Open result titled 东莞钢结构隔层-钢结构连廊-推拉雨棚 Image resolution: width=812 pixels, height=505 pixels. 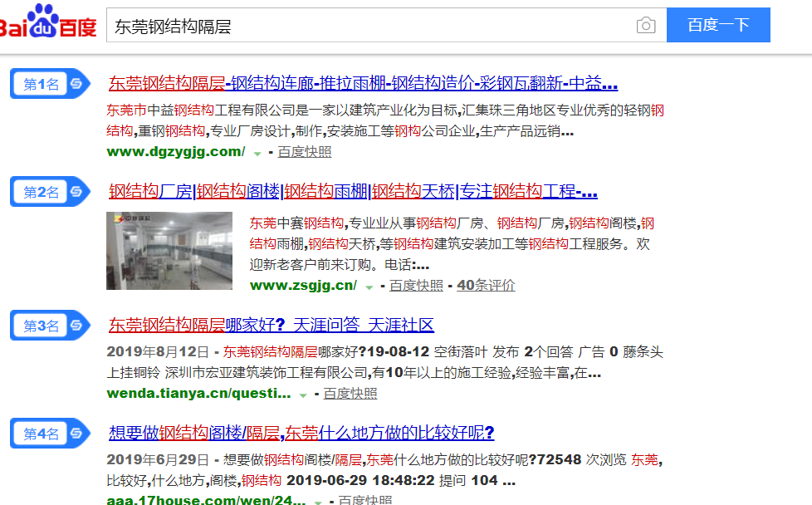coord(363,83)
